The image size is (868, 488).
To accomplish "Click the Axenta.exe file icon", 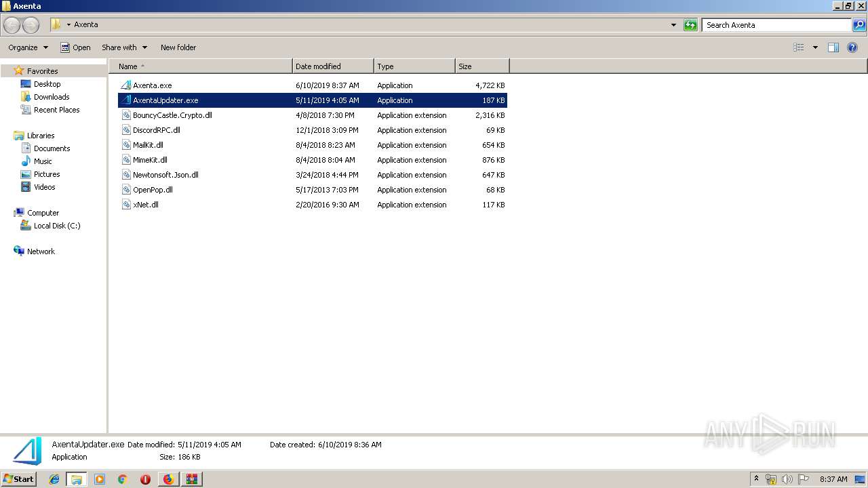I will pyautogui.click(x=126, y=85).
